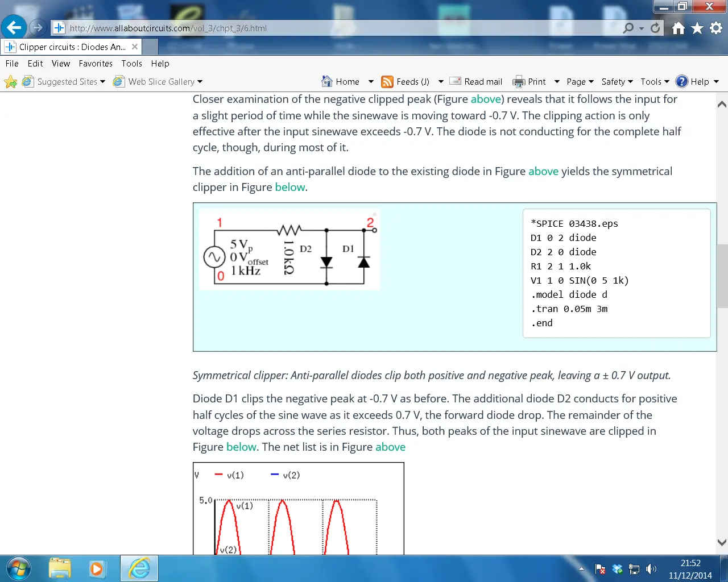Click the Read mail envelope icon
Viewport: 728px width, 582px height.
coord(455,81)
